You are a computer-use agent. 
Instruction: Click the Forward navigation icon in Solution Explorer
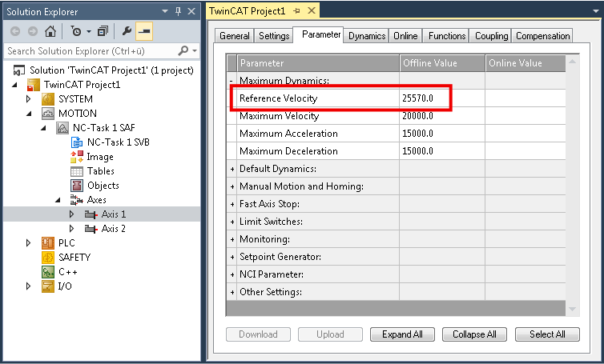point(33,31)
